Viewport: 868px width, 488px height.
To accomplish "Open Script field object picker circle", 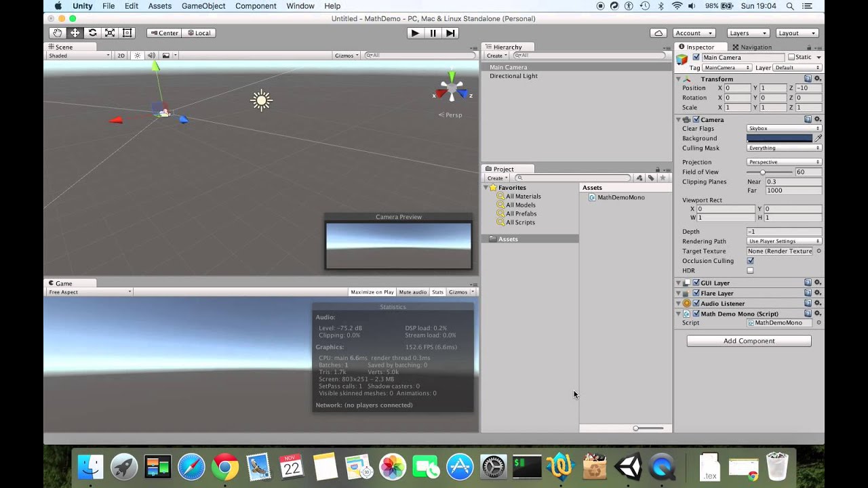I will 818,323.
